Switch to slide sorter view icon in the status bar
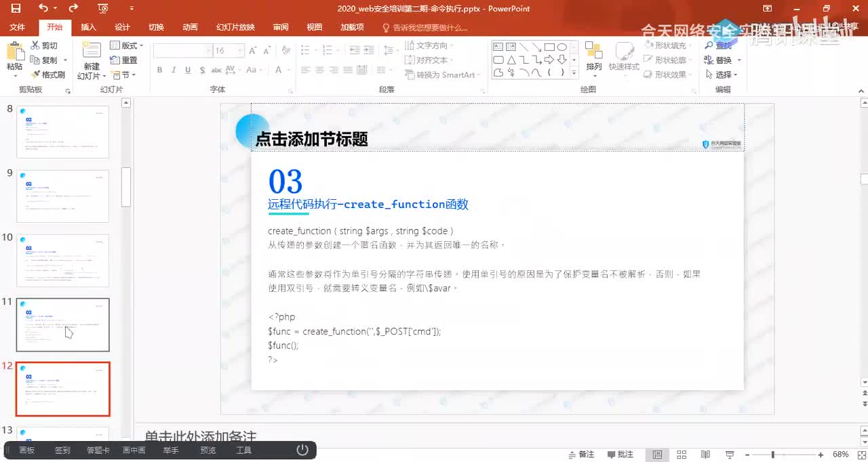The image size is (868, 462). pos(682,455)
